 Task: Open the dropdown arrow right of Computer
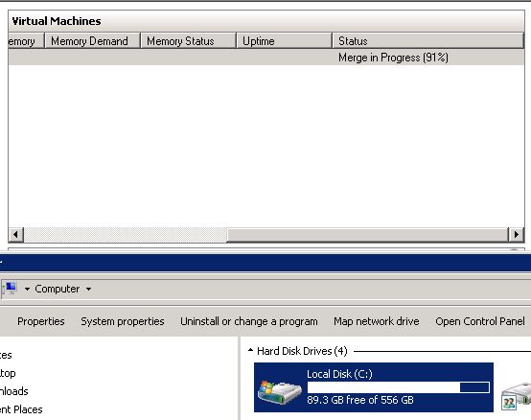point(88,289)
